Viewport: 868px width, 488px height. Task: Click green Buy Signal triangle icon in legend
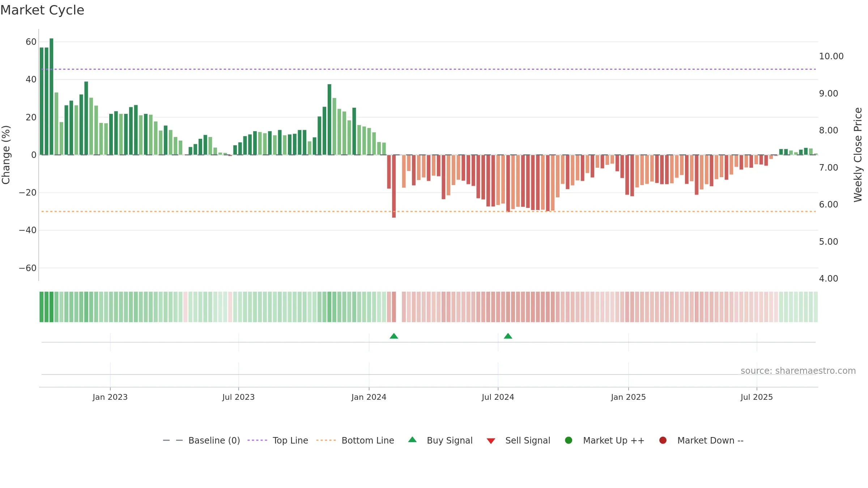pyautogui.click(x=412, y=440)
